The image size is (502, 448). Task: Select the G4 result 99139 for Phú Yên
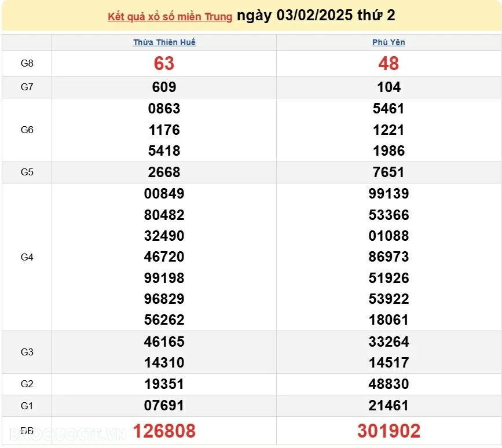389,193
